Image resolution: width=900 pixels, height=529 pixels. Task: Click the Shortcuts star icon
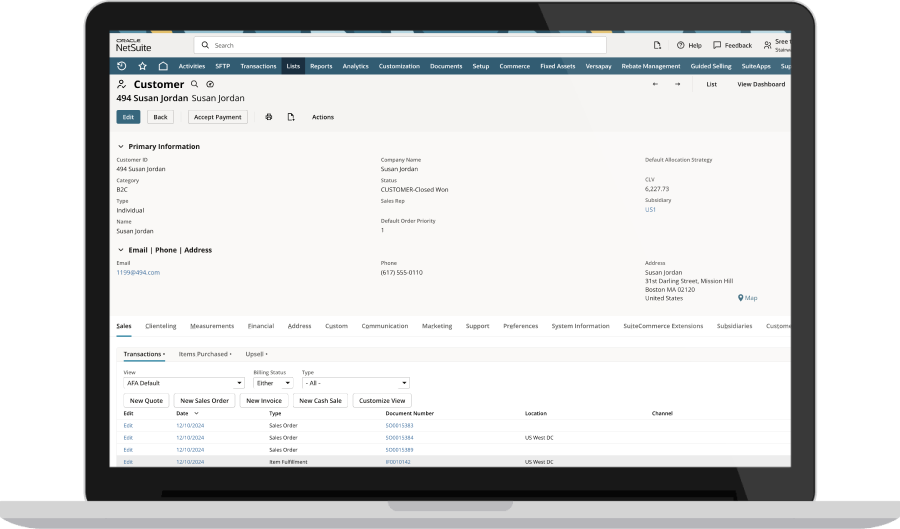pos(142,66)
